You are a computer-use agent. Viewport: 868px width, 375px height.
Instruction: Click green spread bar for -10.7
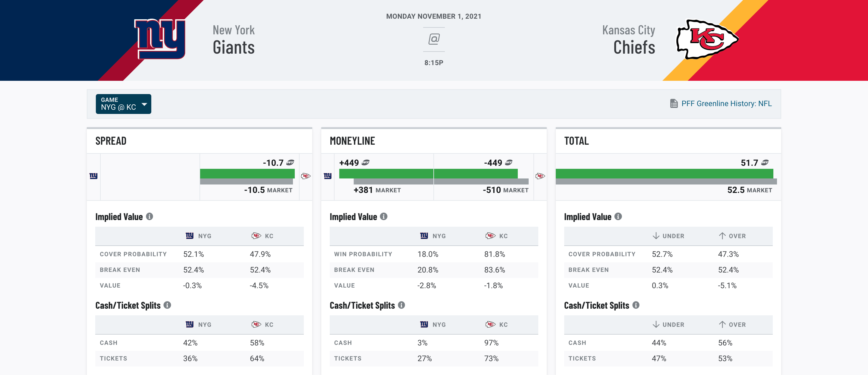tap(247, 174)
